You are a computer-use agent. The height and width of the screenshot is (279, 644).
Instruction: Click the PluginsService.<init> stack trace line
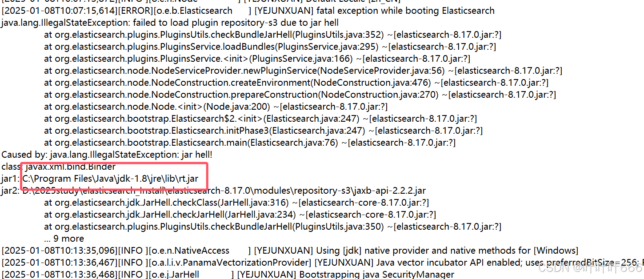pyautogui.click(x=257, y=58)
